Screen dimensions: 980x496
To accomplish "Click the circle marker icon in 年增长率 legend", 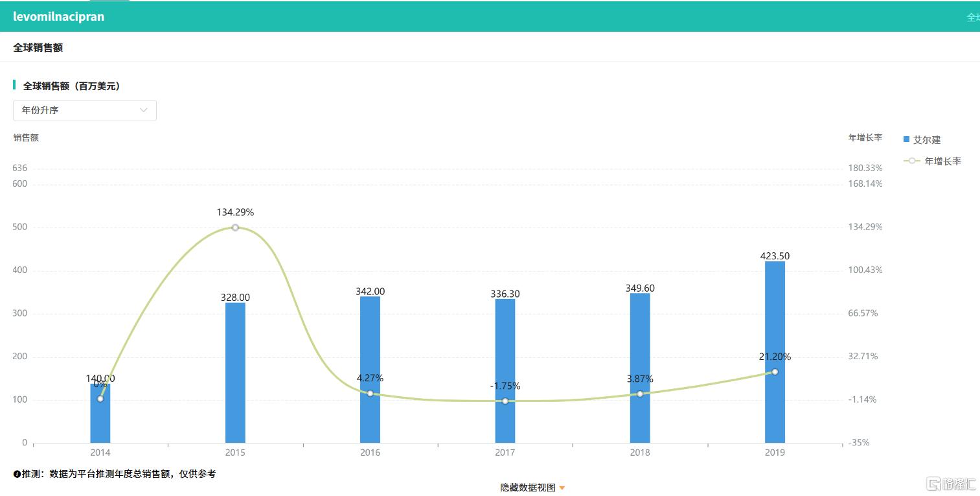I will pos(912,161).
